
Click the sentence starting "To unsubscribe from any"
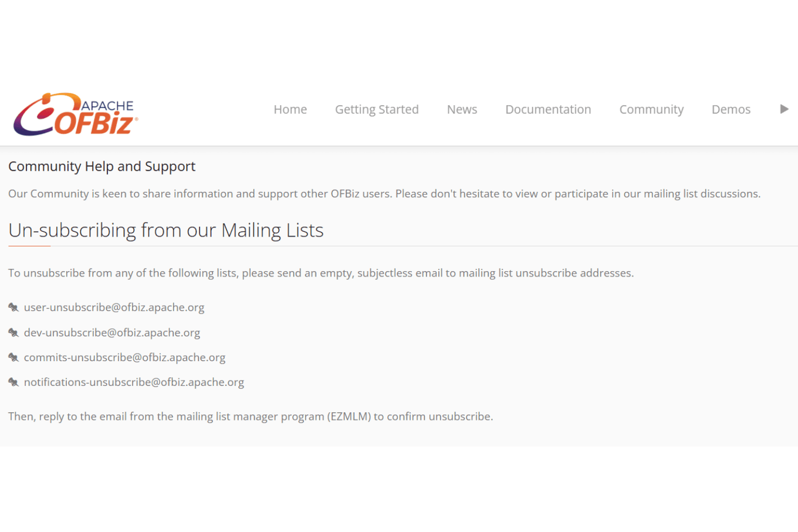tap(321, 273)
